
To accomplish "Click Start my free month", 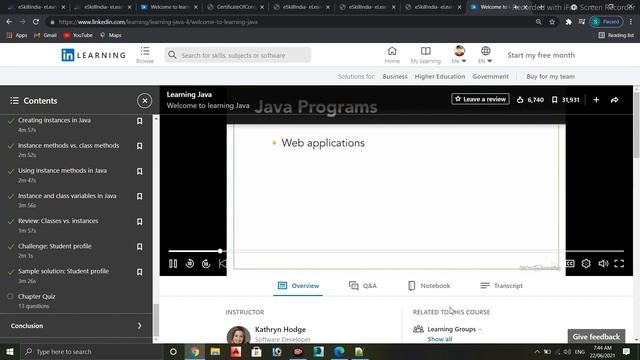I will point(541,55).
